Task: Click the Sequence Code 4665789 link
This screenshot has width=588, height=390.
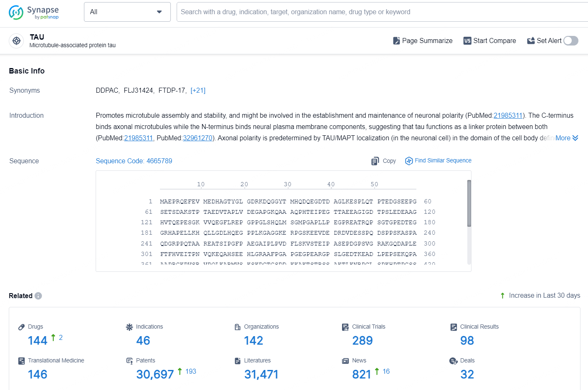Action: (x=134, y=161)
